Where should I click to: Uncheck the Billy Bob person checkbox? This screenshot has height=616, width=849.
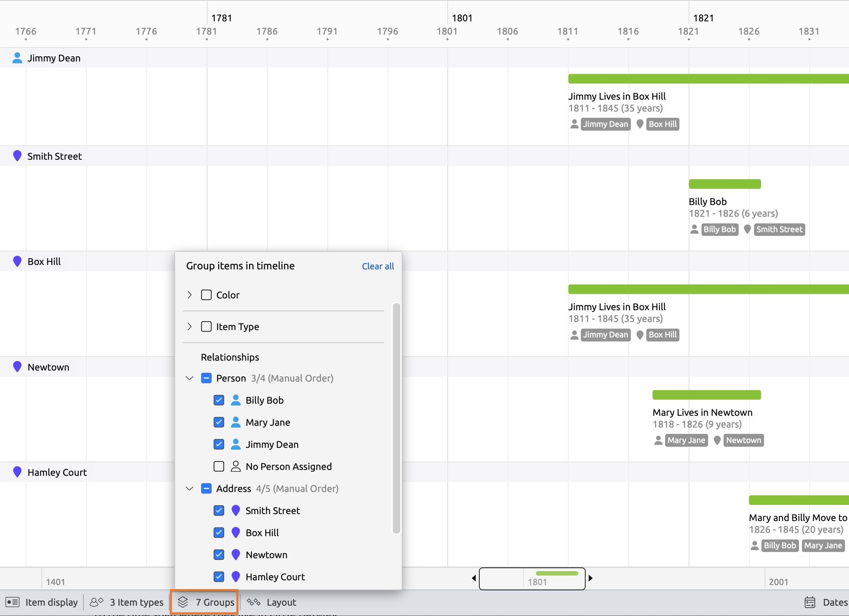[219, 400]
